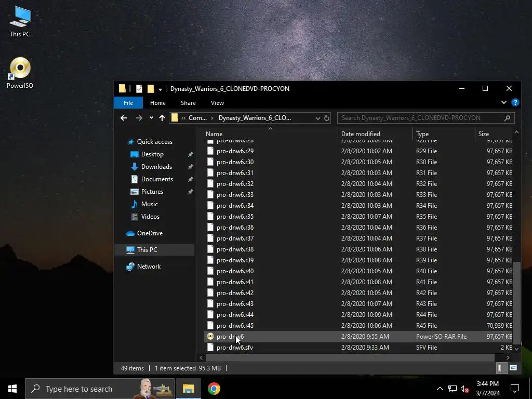This screenshot has width=532, height=399.
Task: Click the Forward navigation arrow
Action: click(139, 118)
